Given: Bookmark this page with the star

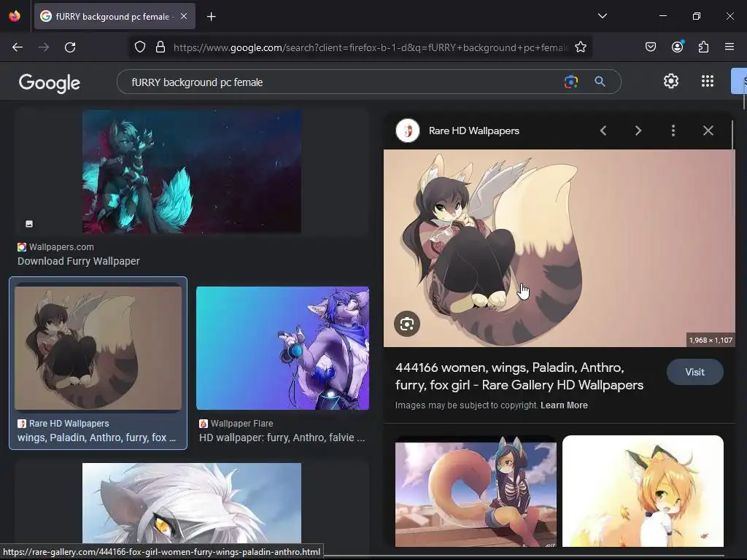Looking at the screenshot, I should [x=580, y=47].
